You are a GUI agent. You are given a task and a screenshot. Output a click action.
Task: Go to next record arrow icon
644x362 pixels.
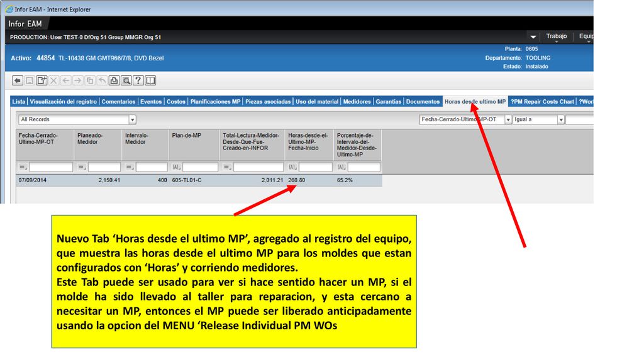77,80
